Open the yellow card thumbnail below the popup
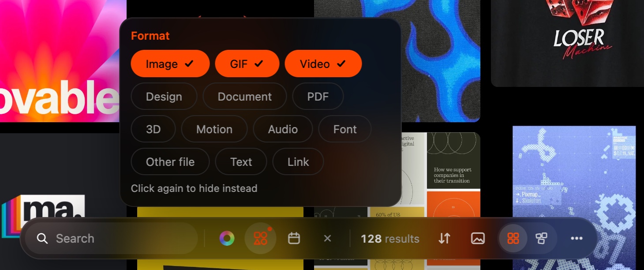Screen dimensions: 644x270 click(x=220, y=212)
